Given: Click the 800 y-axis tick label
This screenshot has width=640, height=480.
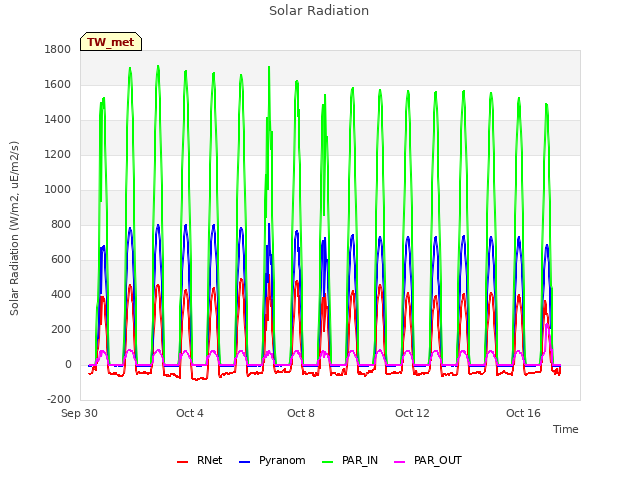Looking at the screenshot, I should coord(61,225).
